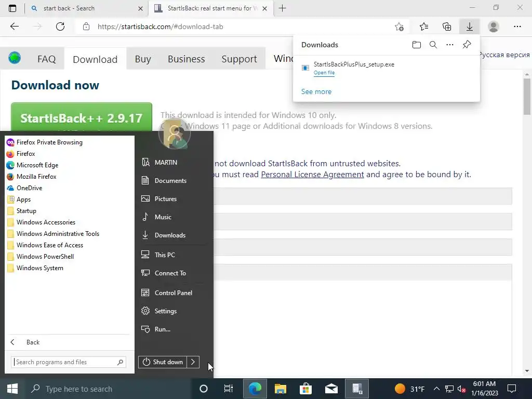This screenshot has height=399, width=532.
Task: Open the Run... dialog entry
Action: click(162, 329)
